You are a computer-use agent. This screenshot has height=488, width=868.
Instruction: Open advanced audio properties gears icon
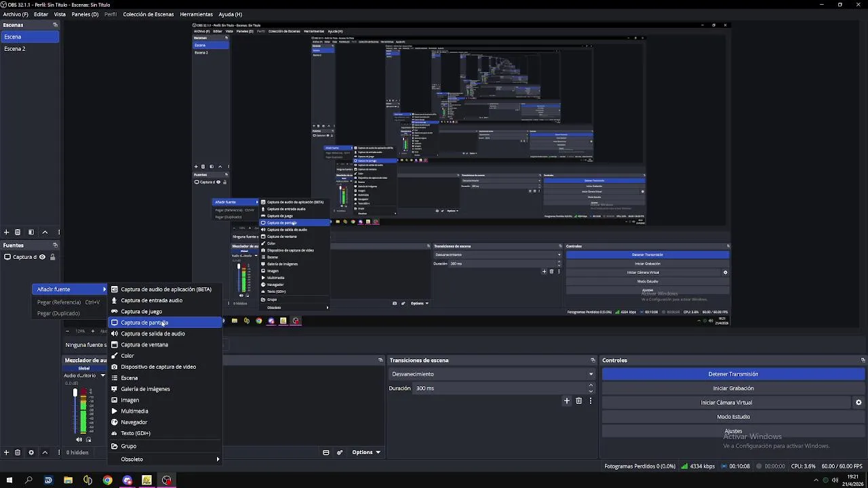[x=340, y=452]
